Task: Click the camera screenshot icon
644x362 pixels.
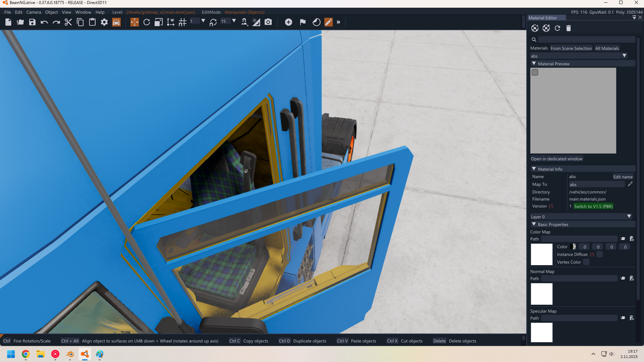Action: (268, 22)
